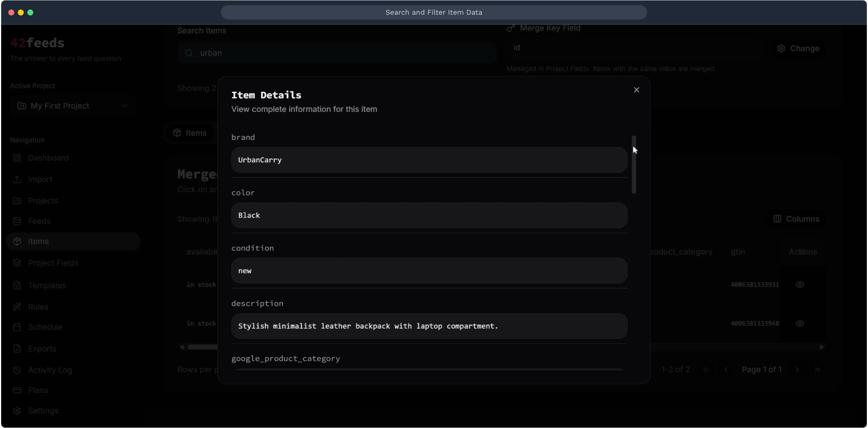Open Settings in the sidebar
The width and height of the screenshot is (868, 428).
tap(43, 411)
